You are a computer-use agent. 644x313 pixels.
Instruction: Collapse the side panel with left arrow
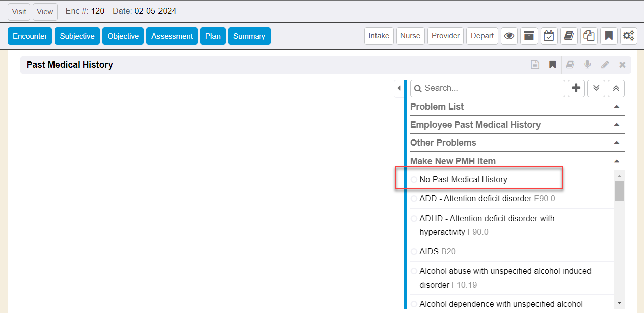pyautogui.click(x=399, y=88)
